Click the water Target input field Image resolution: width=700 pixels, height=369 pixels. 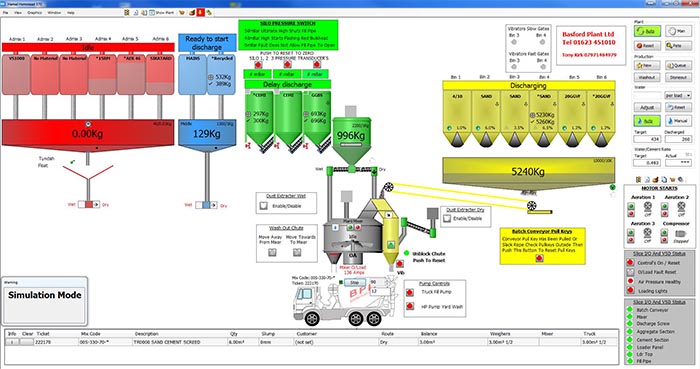(647, 139)
